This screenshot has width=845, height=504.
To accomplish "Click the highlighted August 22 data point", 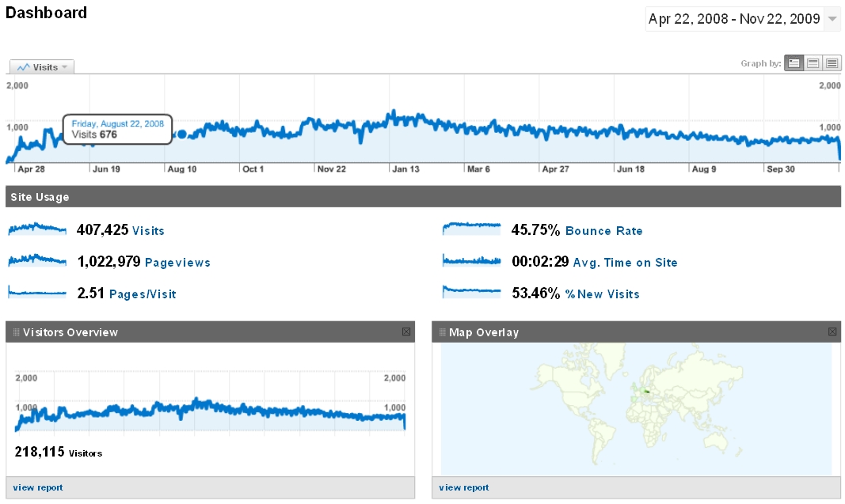I will (182, 134).
